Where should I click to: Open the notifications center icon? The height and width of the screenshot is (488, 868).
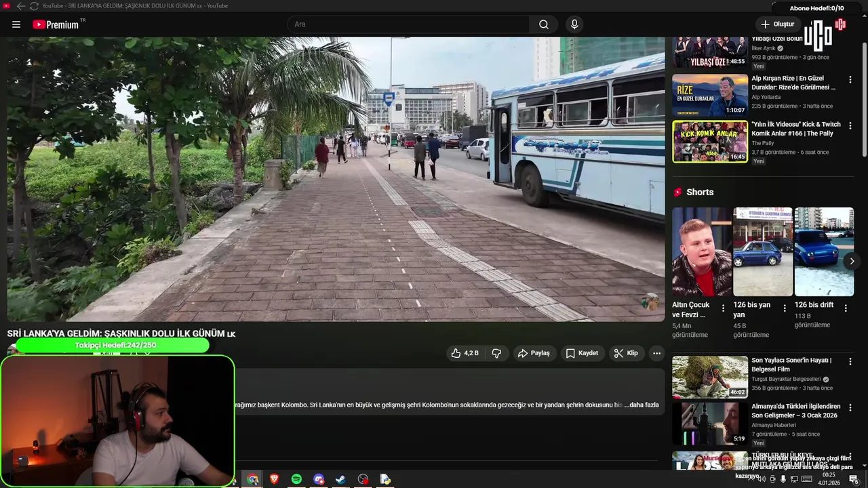click(854, 479)
